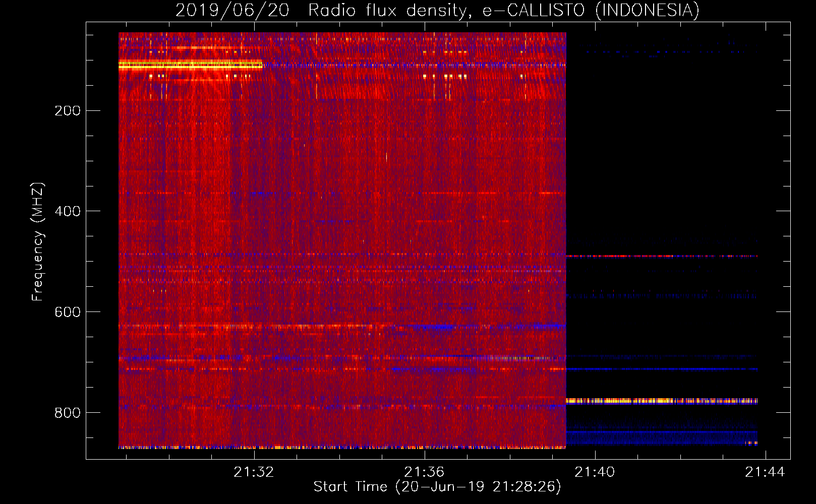Select the 400 frequency tick label
The width and height of the screenshot is (816, 504).
pyautogui.click(x=68, y=211)
